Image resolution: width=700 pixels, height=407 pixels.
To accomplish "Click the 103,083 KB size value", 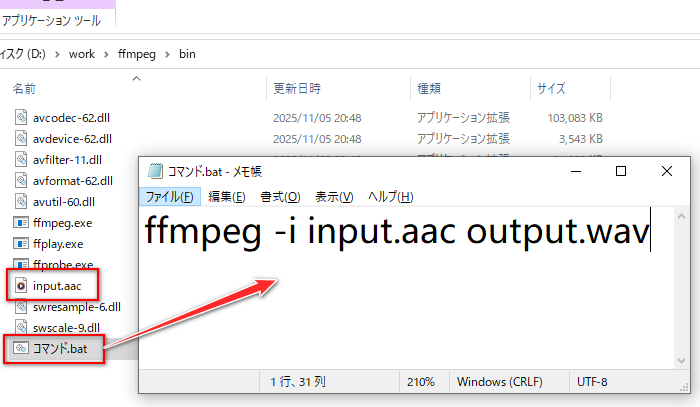I will click(575, 118).
